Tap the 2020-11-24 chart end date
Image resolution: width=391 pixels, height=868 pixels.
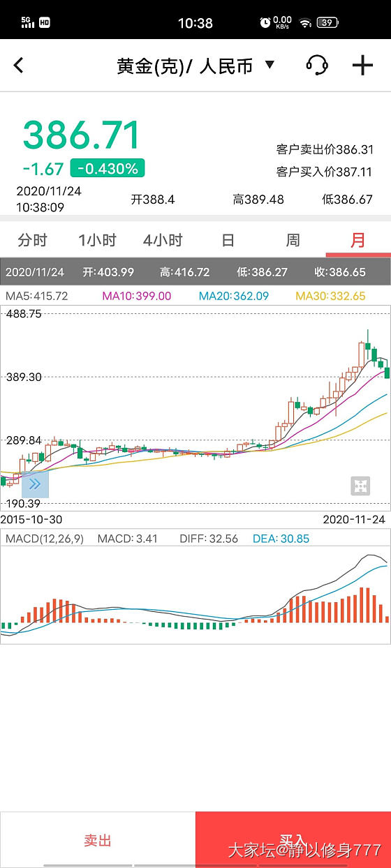tap(354, 520)
